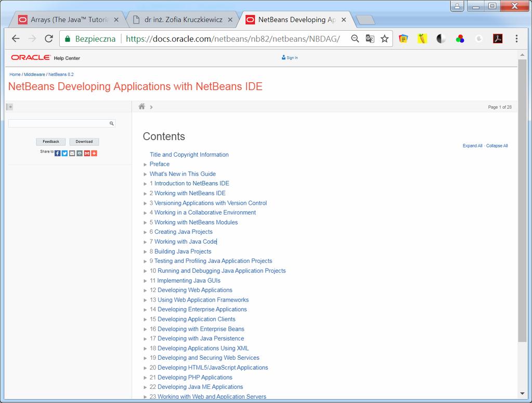Click the search magnifier in sidebar
The image size is (532, 403).
112,123
